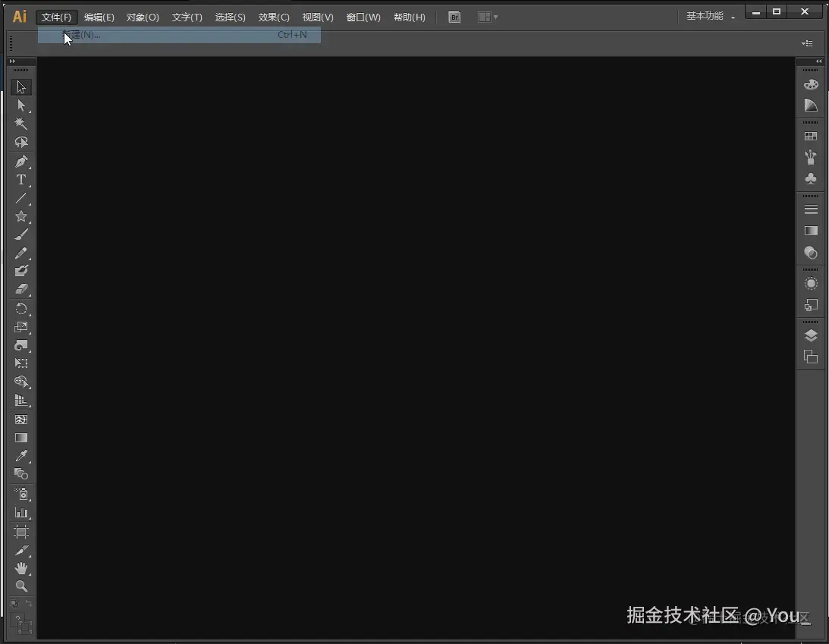Screen dimensions: 829x644
Task: Open the Layers panel
Action: (810, 334)
